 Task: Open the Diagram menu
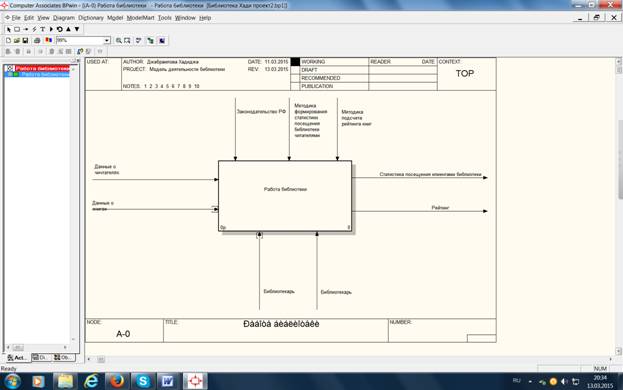[64, 18]
